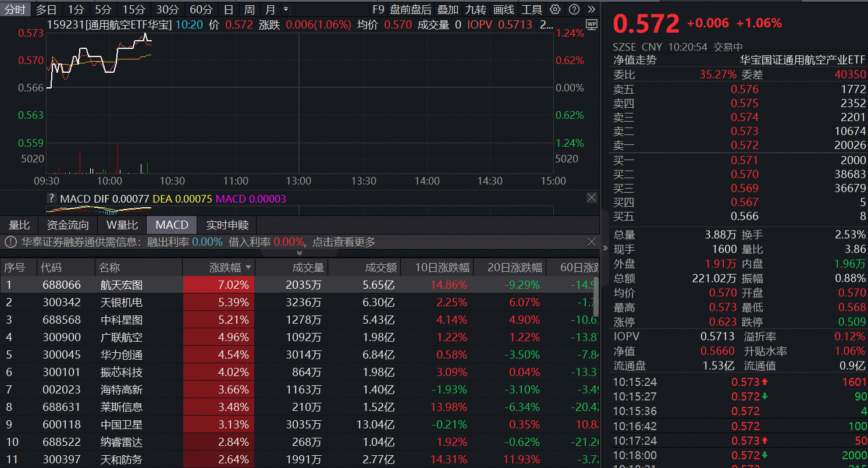Close the MACD indicator panel

click(x=592, y=197)
